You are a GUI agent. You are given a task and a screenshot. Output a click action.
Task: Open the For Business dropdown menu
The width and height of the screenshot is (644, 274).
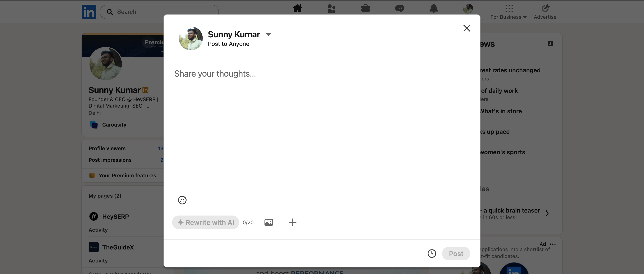(x=508, y=12)
